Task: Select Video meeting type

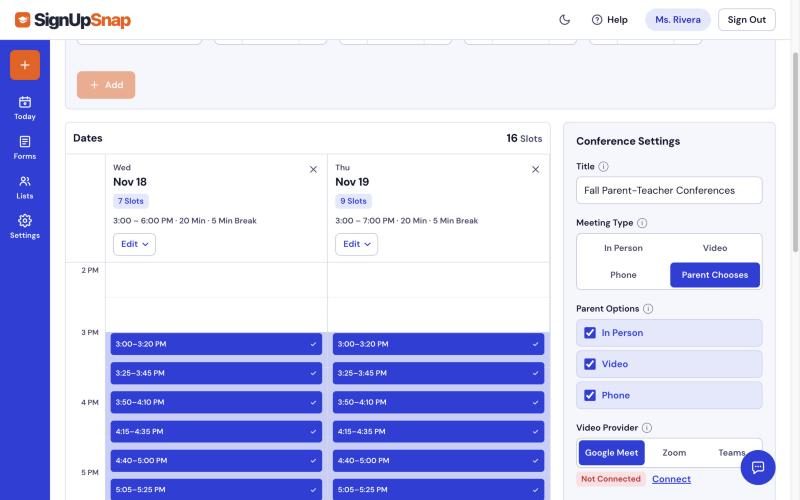Action: 715,248
